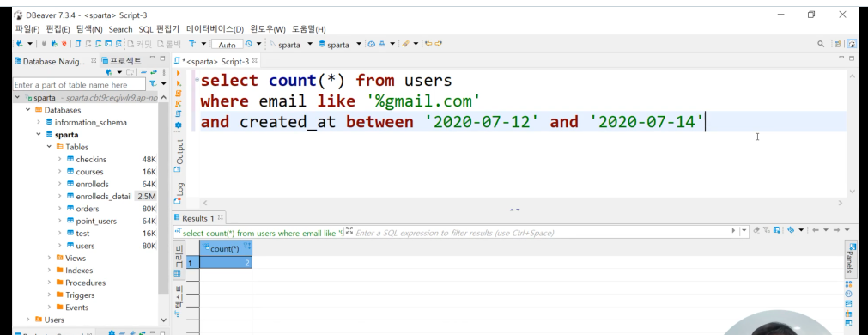Open the Log side panel tab

(x=179, y=192)
